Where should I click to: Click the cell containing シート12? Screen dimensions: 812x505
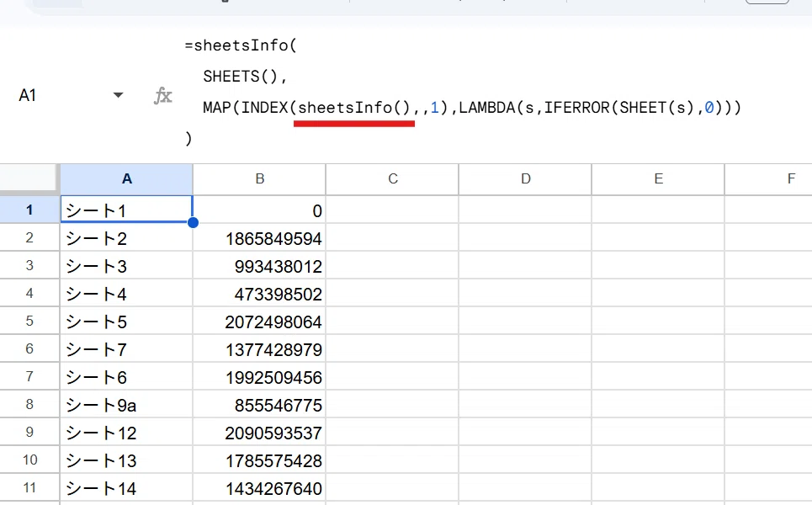pos(126,432)
